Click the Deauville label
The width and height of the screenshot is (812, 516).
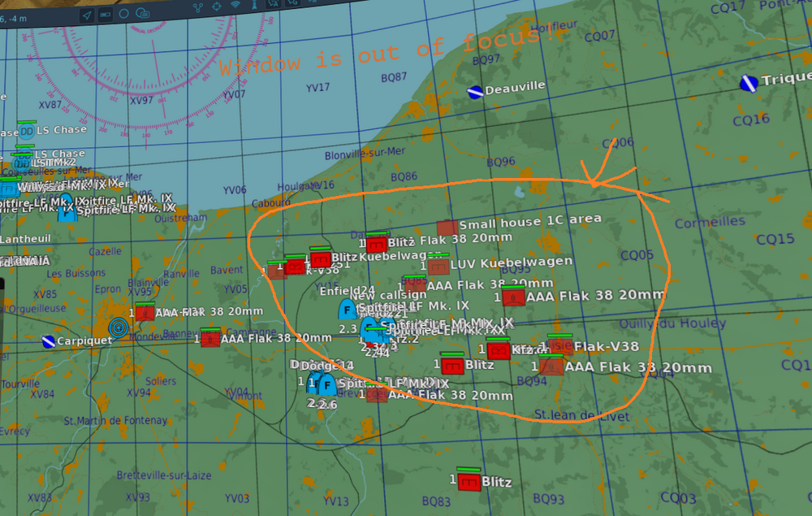(x=515, y=88)
